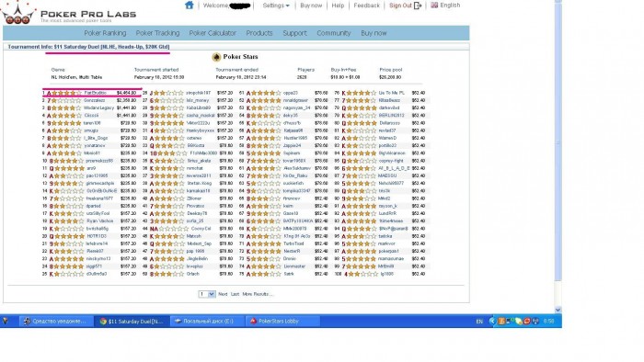Open the Products menu

click(259, 33)
